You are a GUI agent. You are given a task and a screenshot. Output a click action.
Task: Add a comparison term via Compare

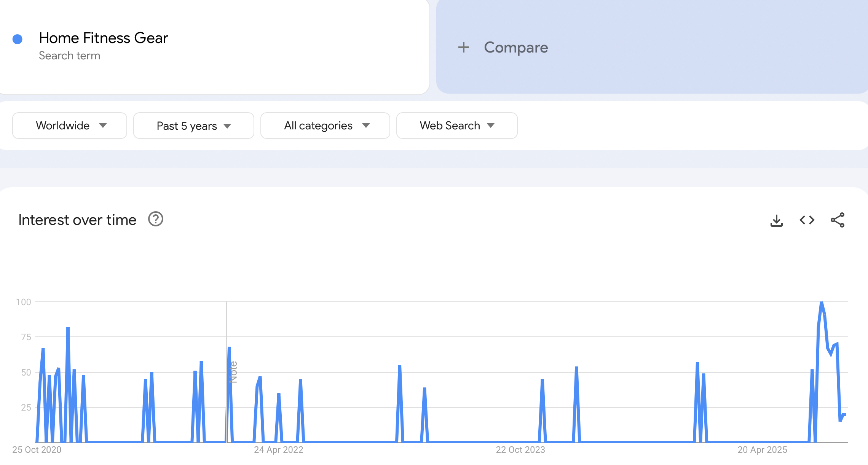(x=515, y=48)
